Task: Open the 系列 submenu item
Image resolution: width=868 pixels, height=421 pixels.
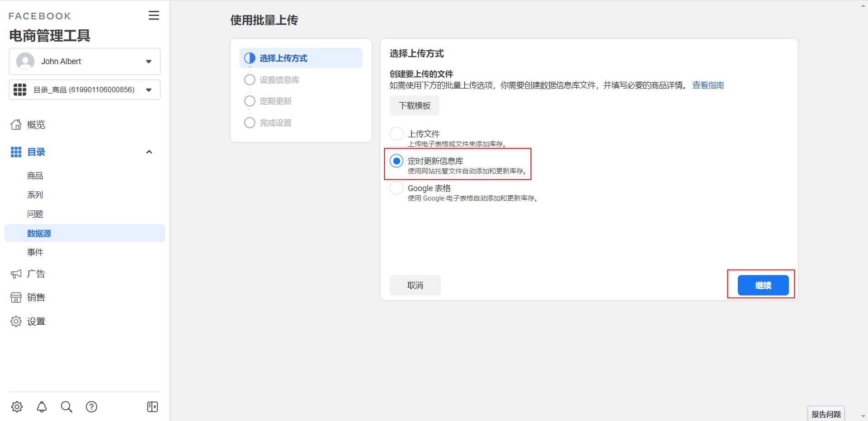Action: pos(35,195)
